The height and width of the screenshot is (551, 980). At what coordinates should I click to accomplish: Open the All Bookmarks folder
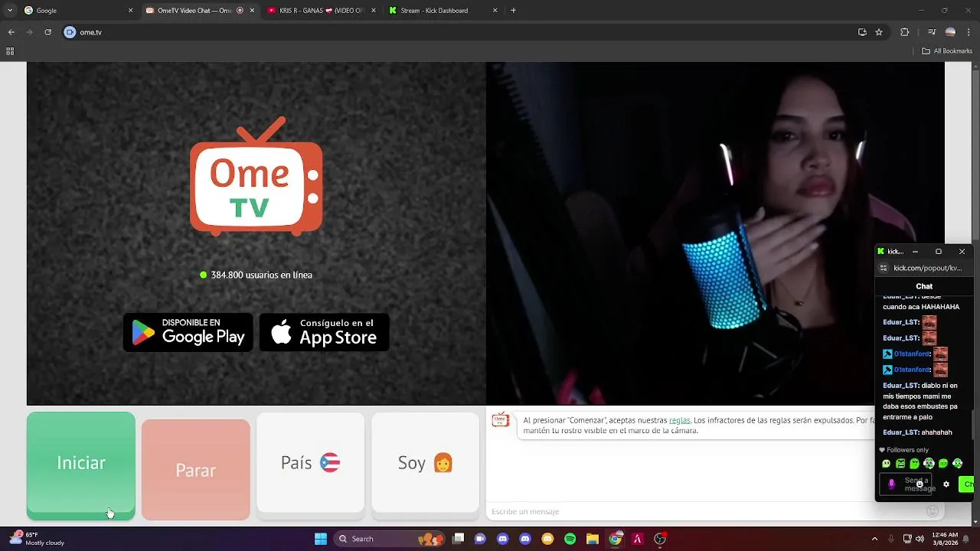(x=947, y=51)
